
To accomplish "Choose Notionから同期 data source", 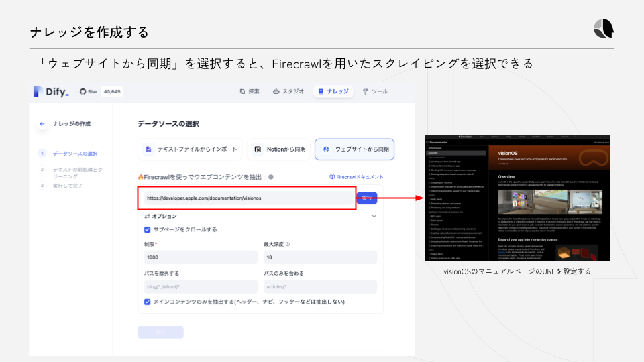I will [x=279, y=149].
